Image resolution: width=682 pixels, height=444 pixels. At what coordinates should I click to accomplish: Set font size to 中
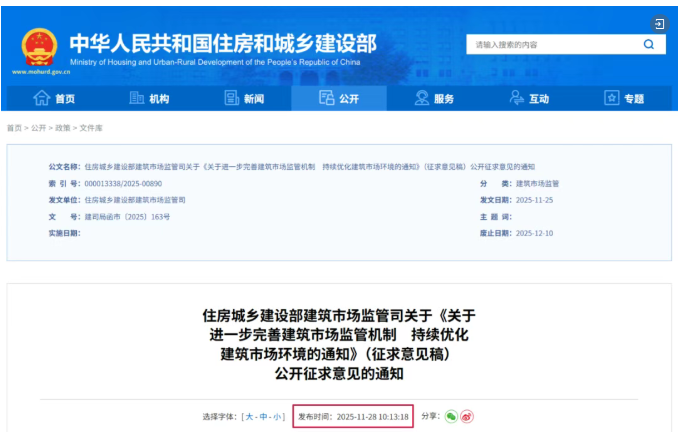click(x=263, y=417)
